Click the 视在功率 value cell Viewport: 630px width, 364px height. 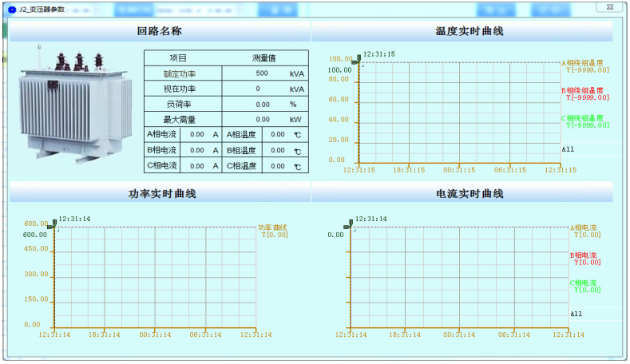257,89
